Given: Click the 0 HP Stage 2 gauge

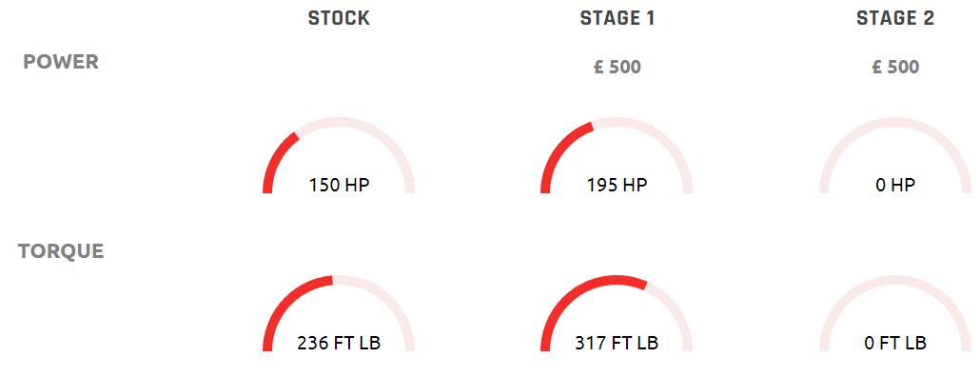Looking at the screenshot, I should click(x=895, y=155).
